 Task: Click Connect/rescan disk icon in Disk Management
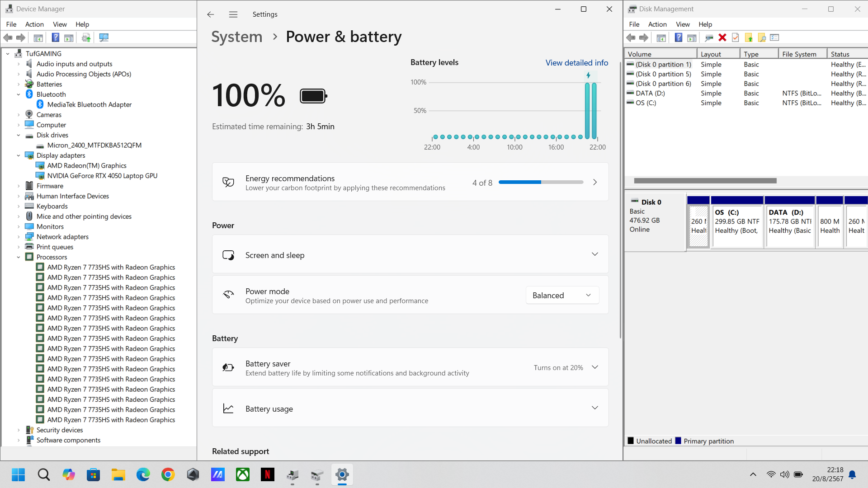click(709, 38)
